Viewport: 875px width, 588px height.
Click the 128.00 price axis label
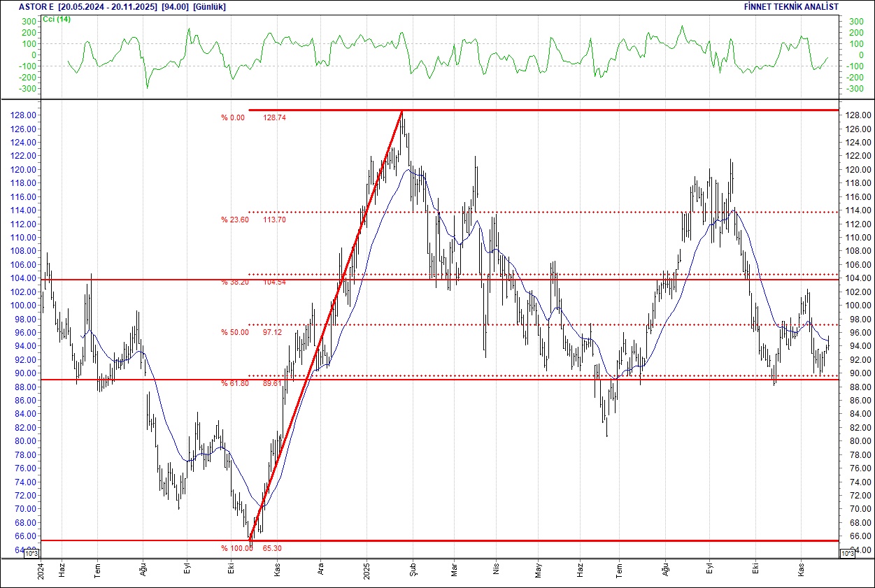(x=23, y=115)
